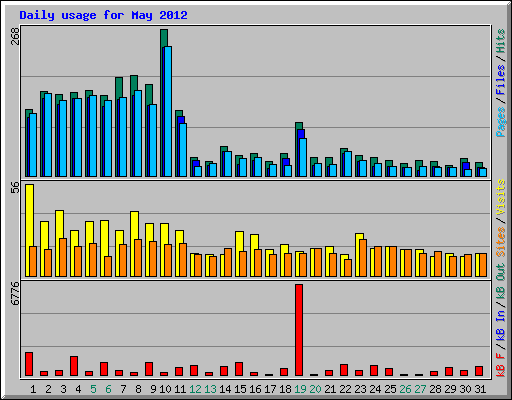Click day 23 on the x-axis
This screenshot has width=512, height=400.
point(360,389)
